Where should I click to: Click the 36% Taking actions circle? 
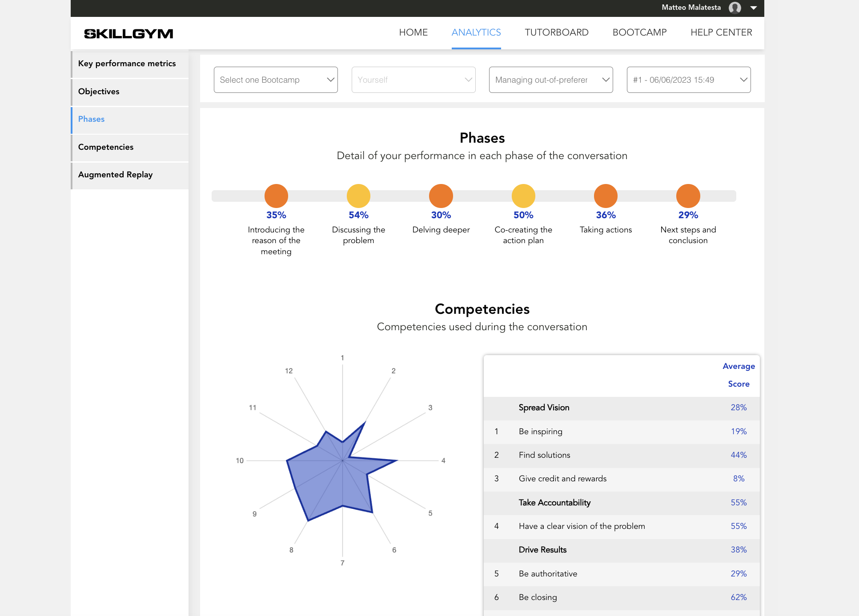[x=606, y=196]
